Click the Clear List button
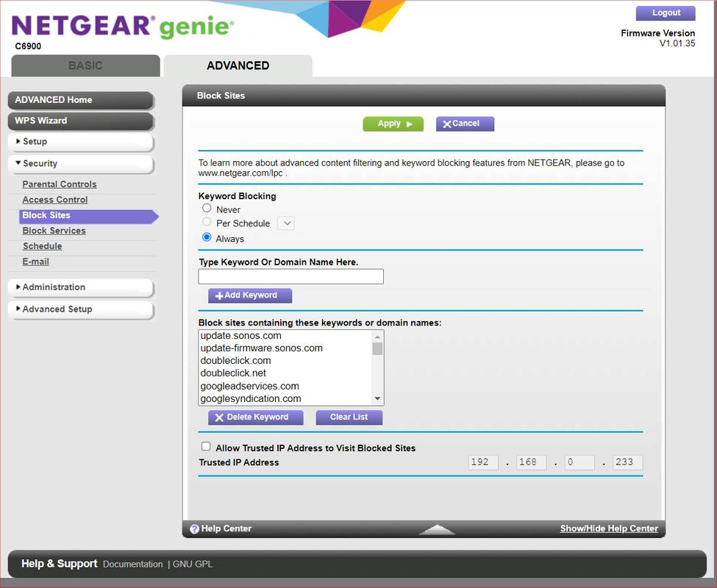The image size is (717, 588). 349,417
